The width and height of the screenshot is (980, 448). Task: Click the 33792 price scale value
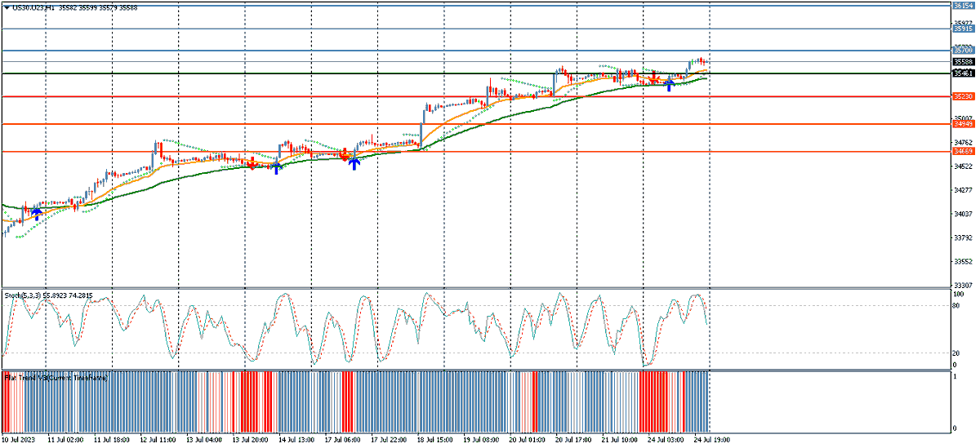click(x=963, y=238)
